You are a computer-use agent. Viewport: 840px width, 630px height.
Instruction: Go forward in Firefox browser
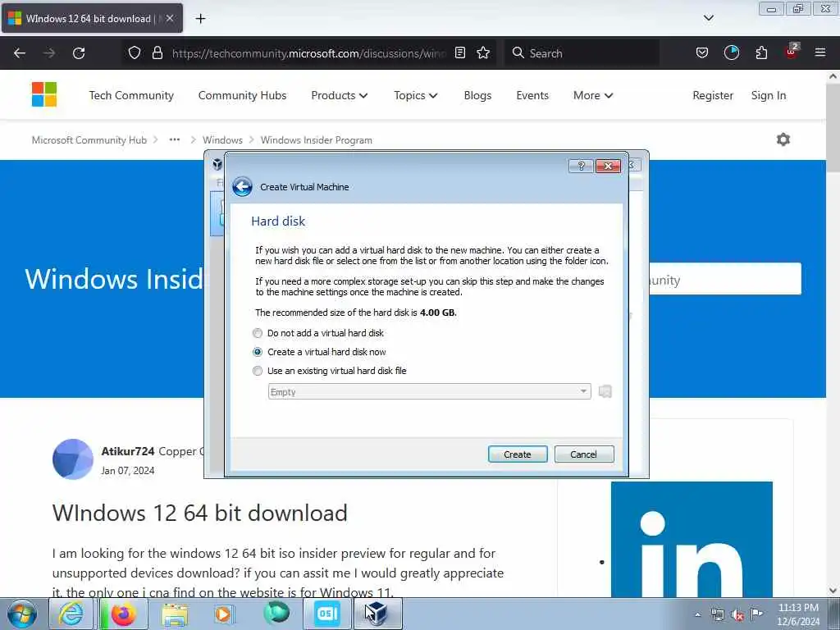pos(49,53)
